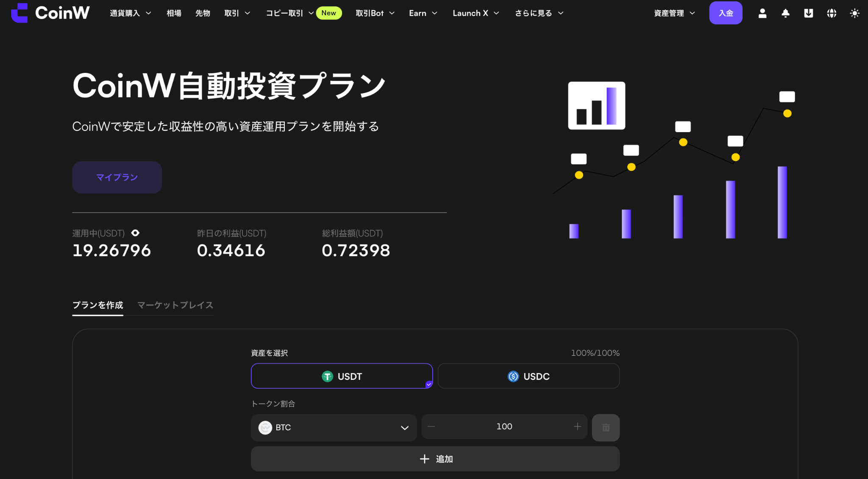The height and width of the screenshot is (479, 868).
Task: Select USDC as the asset
Action: click(529, 376)
